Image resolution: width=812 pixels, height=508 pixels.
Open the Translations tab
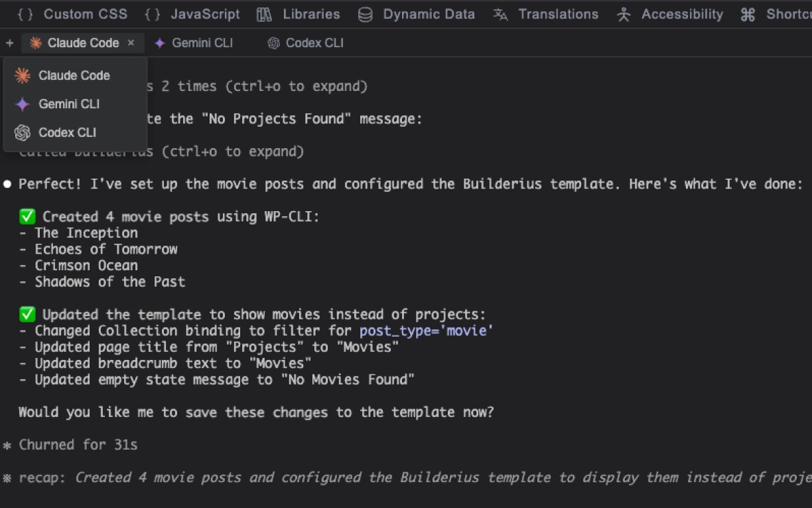point(545,14)
